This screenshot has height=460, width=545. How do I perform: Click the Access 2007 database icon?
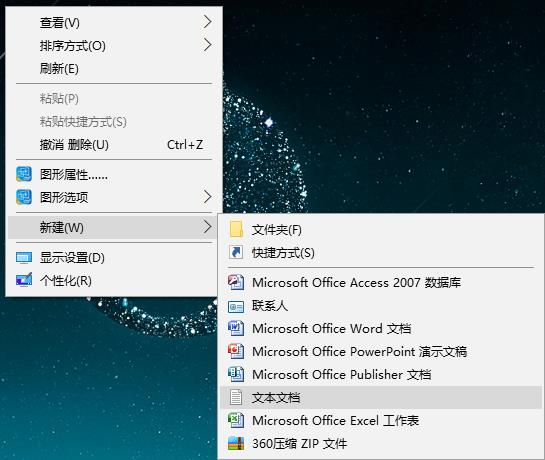pos(236,282)
